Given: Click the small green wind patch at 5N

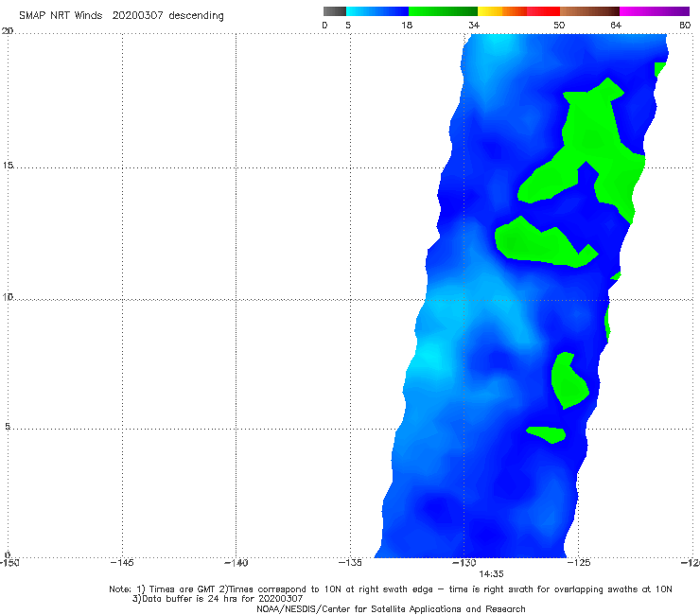Looking at the screenshot, I should pyautogui.click(x=547, y=434).
